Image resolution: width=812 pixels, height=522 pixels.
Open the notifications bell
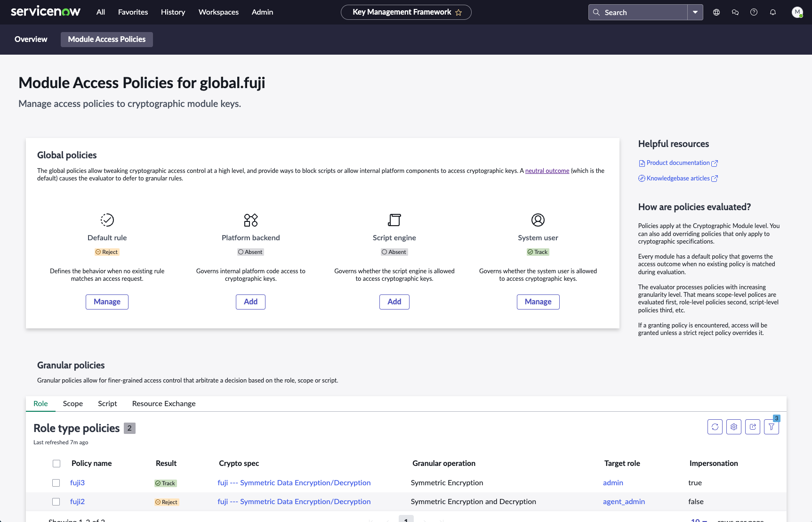click(773, 12)
